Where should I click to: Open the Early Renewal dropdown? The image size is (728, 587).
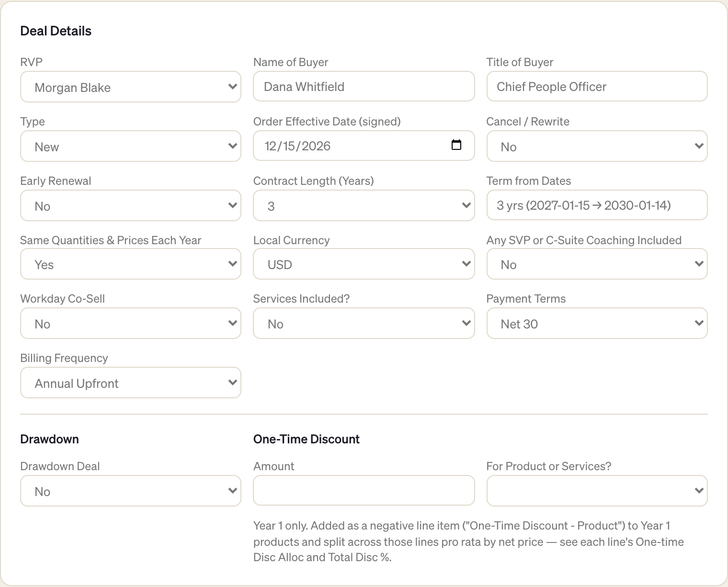tap(131, 205)
